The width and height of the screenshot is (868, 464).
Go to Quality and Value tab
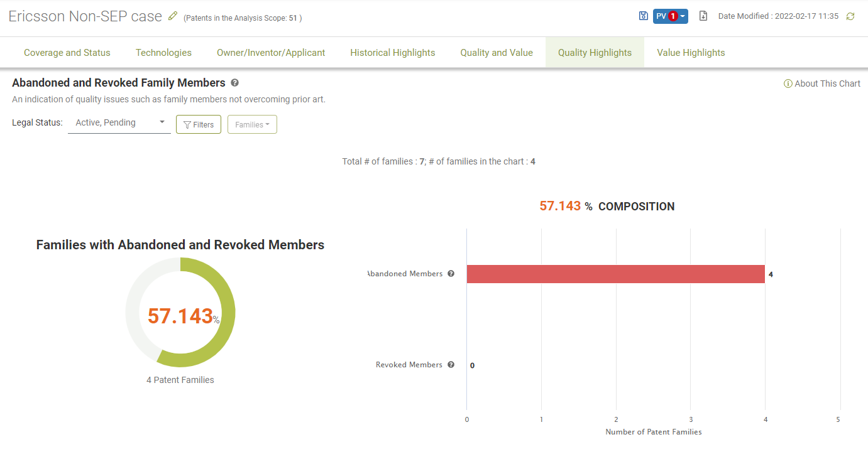[x=497, y=53]
